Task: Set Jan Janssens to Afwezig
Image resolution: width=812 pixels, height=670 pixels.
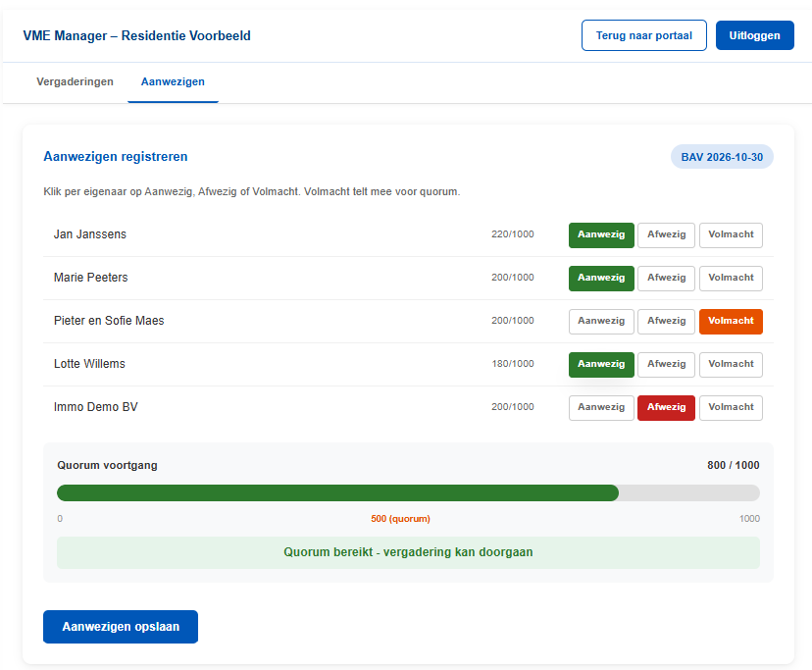Action: point(666,235)
